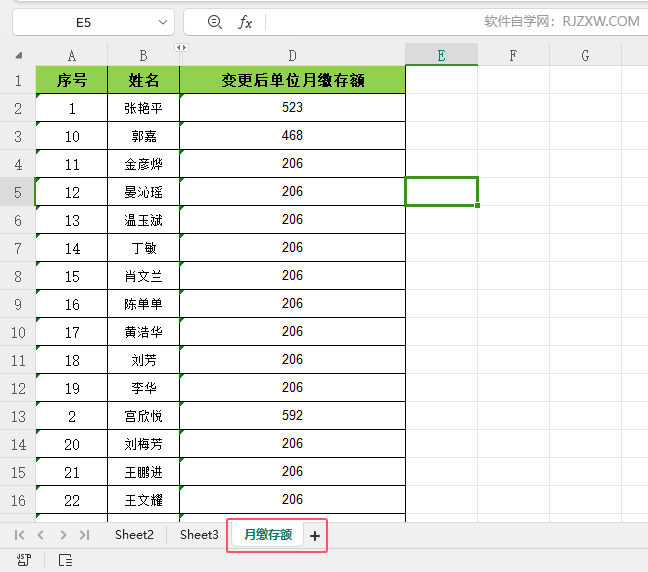648x572 pixels.
Task: Click the cell with value 468
Action: coord(292,136)
